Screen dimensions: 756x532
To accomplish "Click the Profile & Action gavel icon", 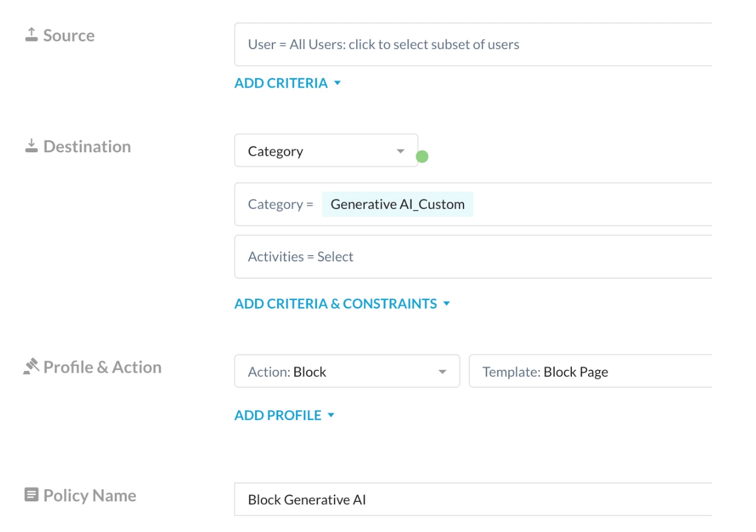I will (x=31, y=367).
